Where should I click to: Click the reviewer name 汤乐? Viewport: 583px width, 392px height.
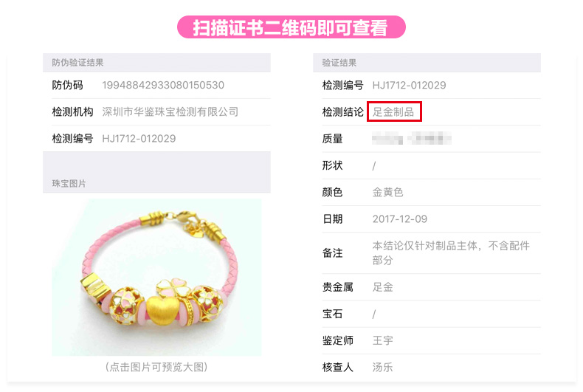coord(382,368)
